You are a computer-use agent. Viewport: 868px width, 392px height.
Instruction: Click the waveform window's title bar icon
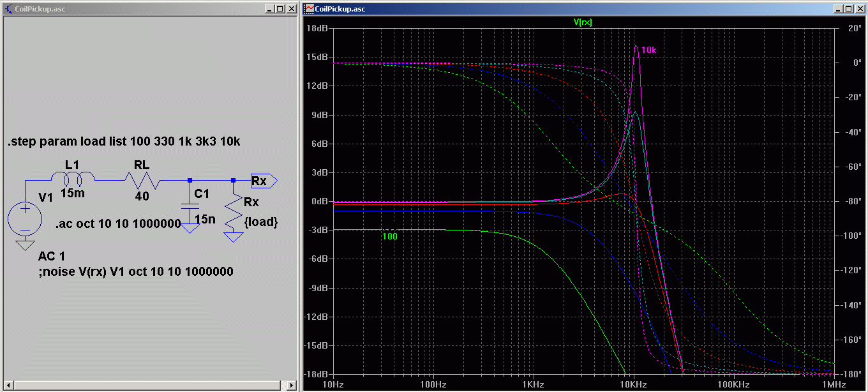[x=310, y=9]
